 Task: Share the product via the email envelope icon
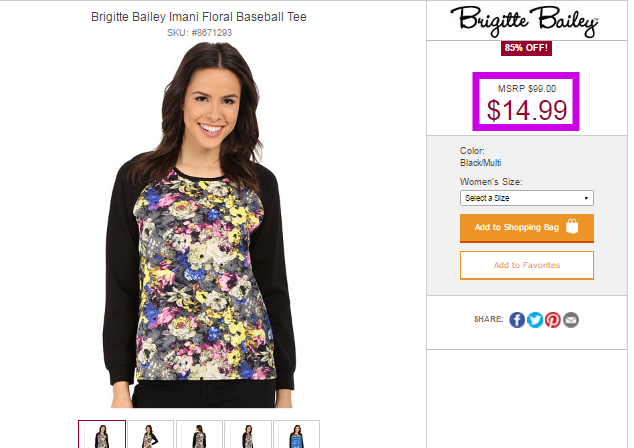pyautogui.click(x=571, y=320)
